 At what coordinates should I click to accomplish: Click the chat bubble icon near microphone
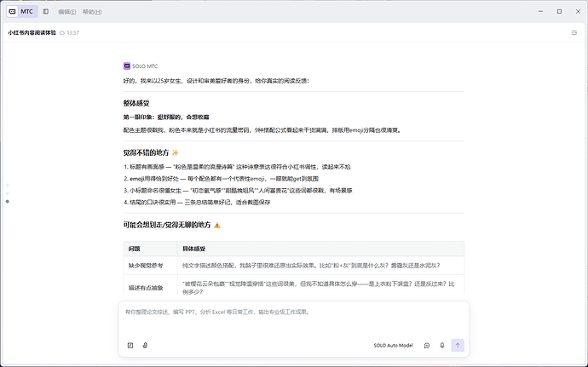(x=427, y=345)
